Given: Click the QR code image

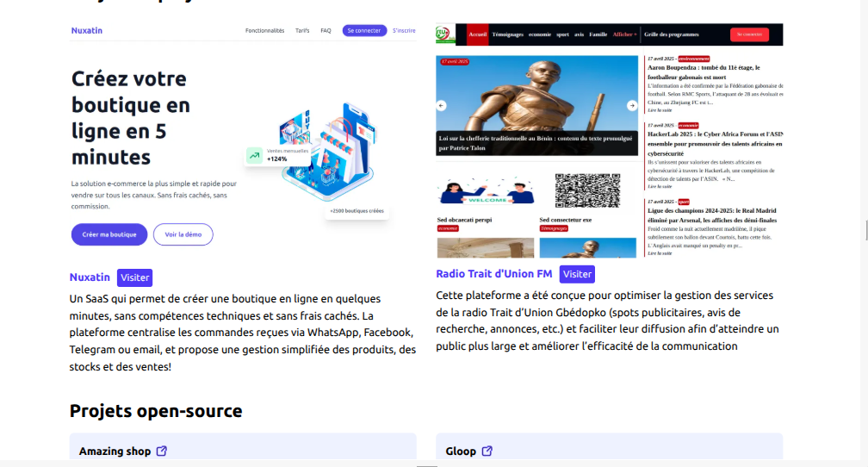Looking at the screenshot, I should (x=587, y=190).
